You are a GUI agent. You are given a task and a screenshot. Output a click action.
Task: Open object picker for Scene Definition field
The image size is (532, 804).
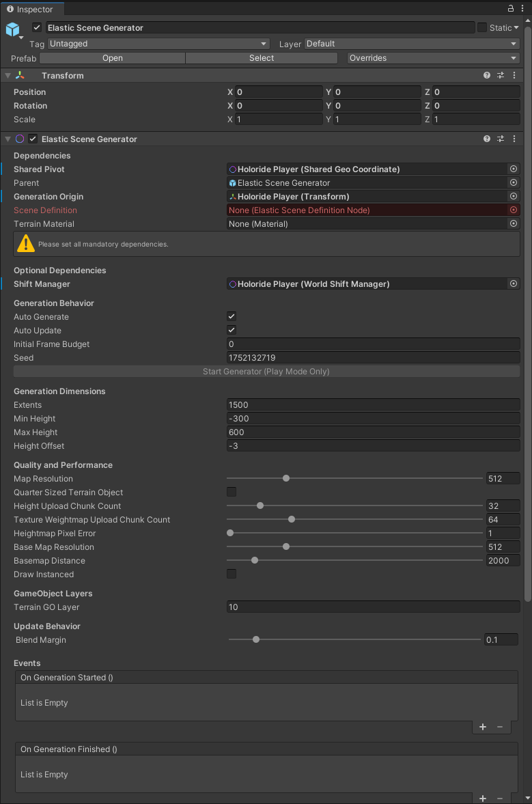pos(514,210)
